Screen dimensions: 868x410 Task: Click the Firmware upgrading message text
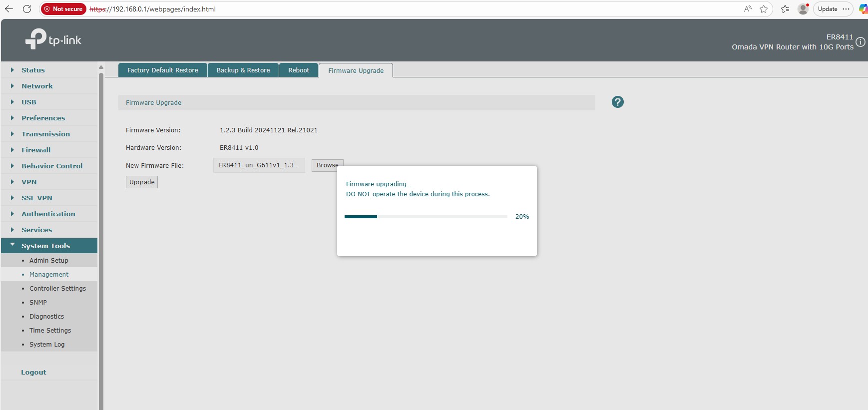tap(379, 184)
